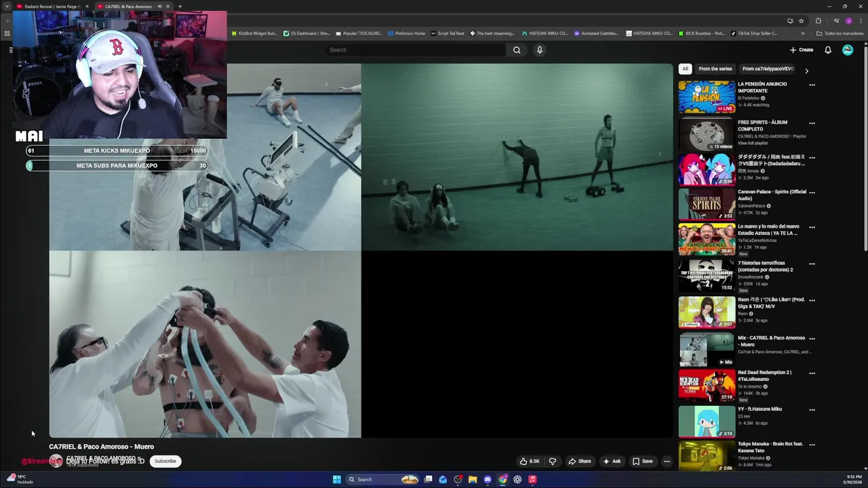This screenshot has width=868, height=488.
Task: Open the Popular VOCALOID bookmark
Action: (359, 33)
